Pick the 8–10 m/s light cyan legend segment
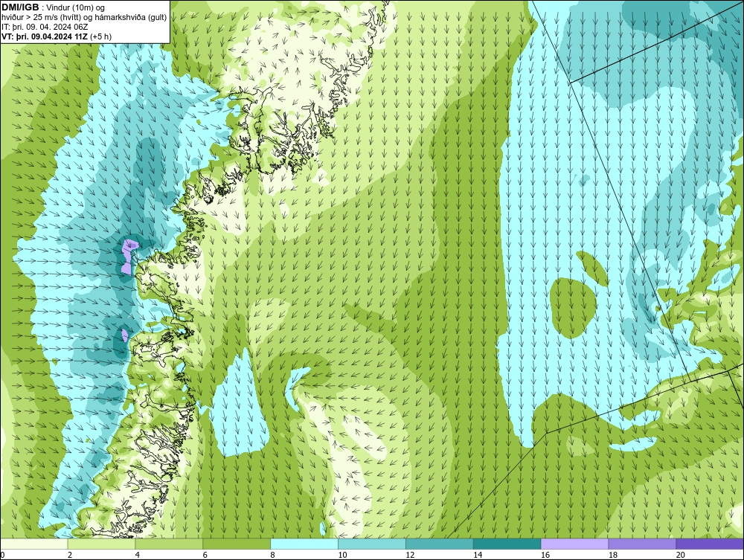 304,544
